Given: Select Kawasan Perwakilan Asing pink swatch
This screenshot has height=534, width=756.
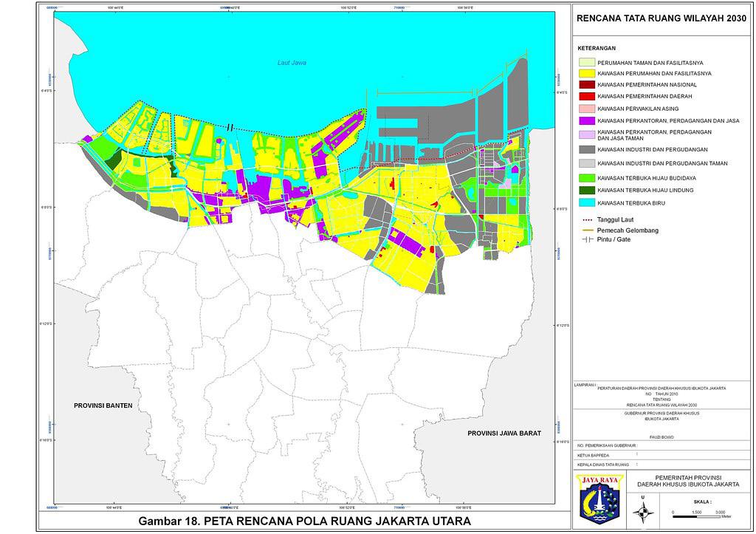Looking at the screenshot, I should pyautogui.click(x=586, y=109).
